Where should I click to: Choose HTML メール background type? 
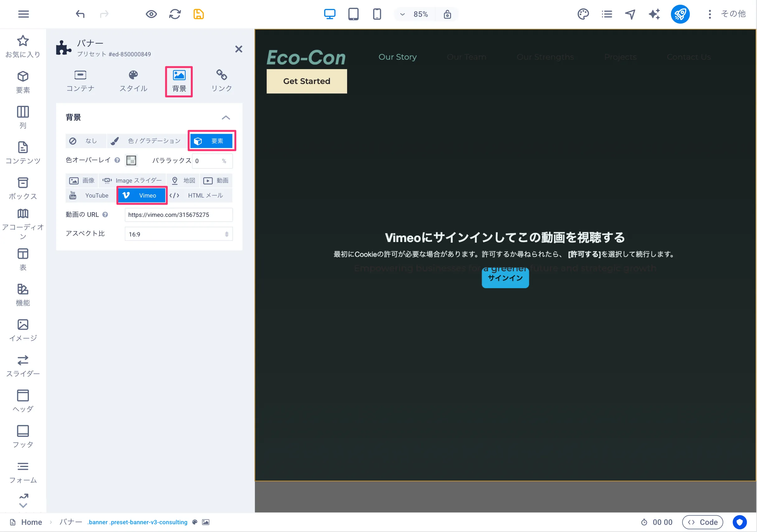(x=200, y=195)
